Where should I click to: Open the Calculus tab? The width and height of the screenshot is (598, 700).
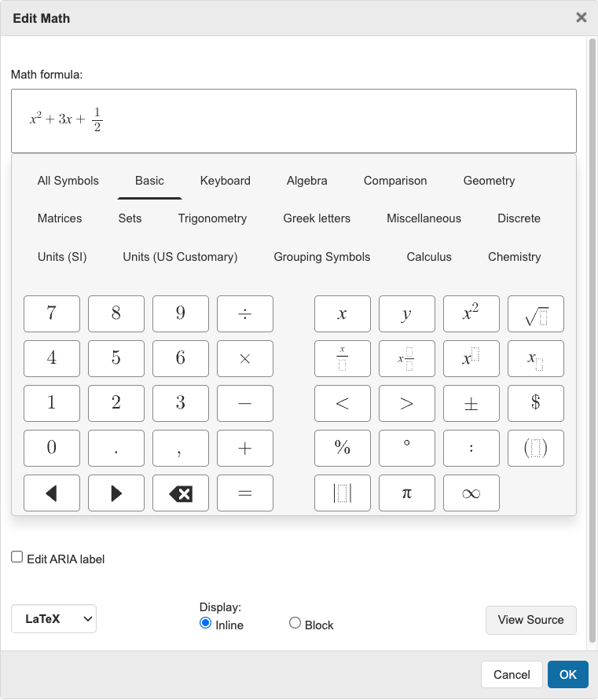429,257
